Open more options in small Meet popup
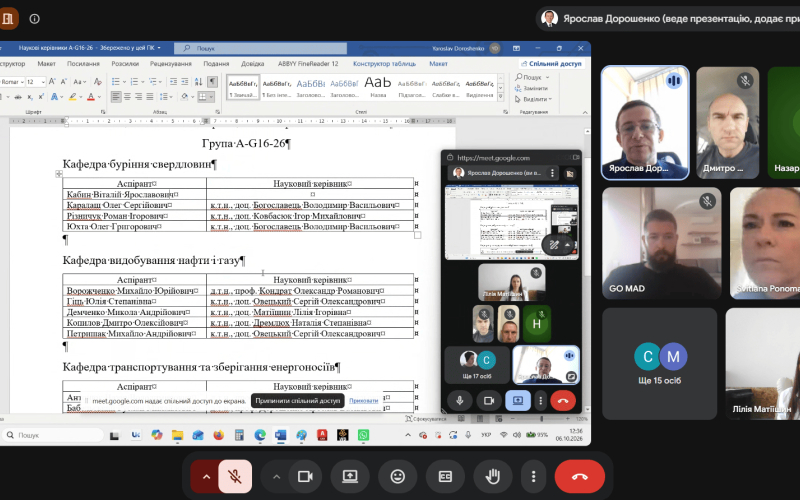800x500 pixels. tap(540, 401)
